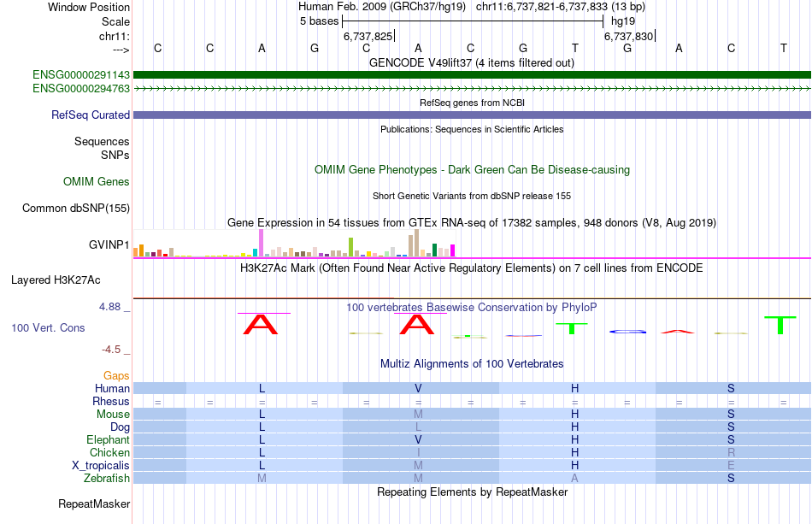
Task: Click the bright green GTEx expression bar
Action: pyautogui.click(x=350, y=247)
